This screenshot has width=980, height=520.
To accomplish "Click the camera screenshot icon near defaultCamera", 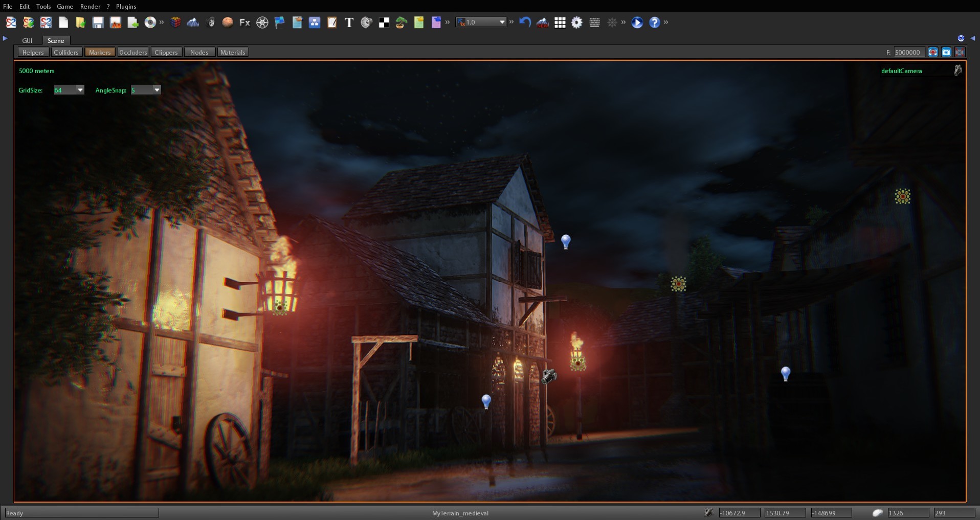I will 957,71.
